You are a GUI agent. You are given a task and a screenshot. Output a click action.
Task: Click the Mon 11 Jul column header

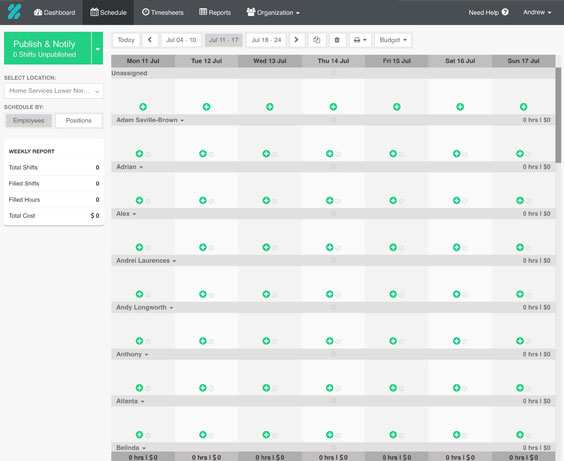143,61
